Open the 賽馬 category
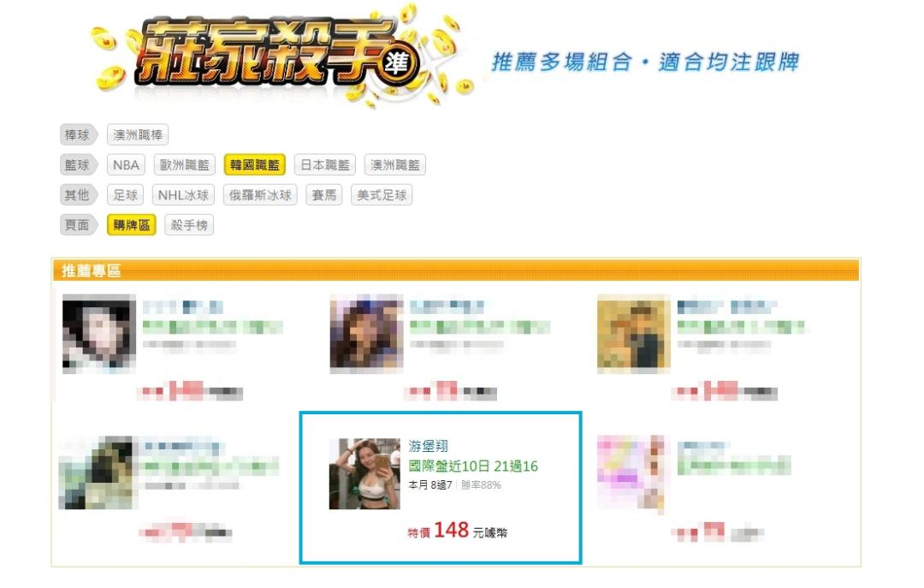Image resolution: width=924 pixels, height=588 pixels. [x=324, y=195]
